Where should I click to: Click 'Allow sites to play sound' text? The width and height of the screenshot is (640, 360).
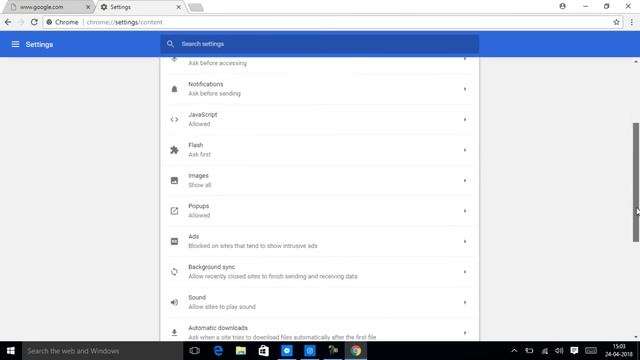pos(222,307)
